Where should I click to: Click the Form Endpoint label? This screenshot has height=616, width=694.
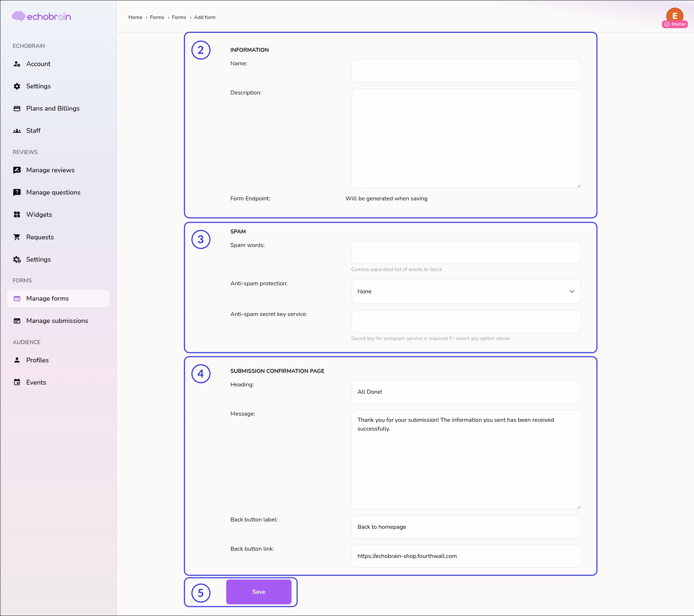(250, 199)
